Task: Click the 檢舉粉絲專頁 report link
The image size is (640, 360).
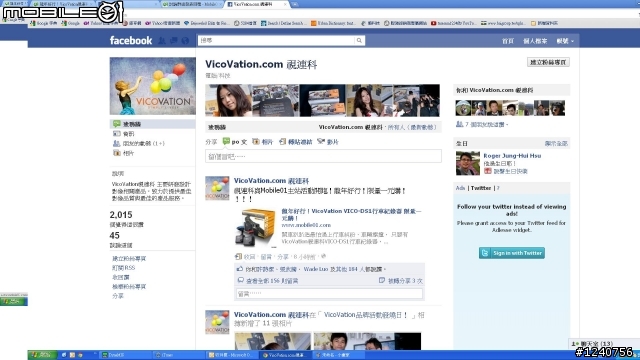Action: tap(129, 287)
